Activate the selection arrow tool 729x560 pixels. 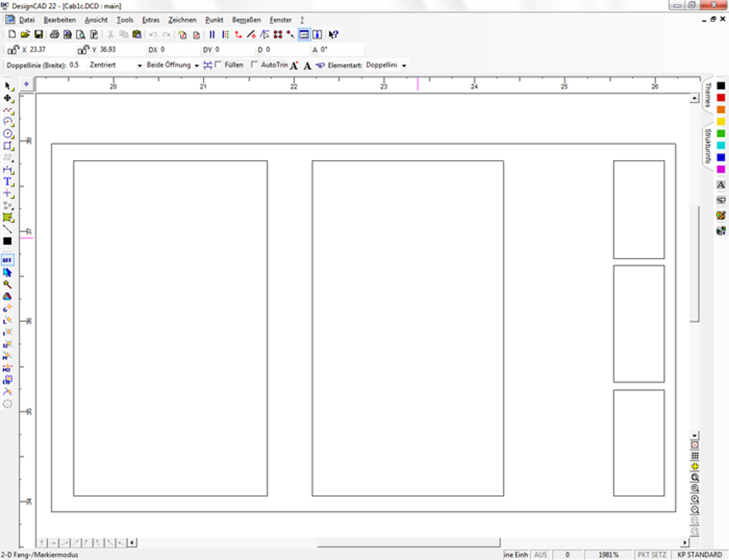click(x=7, y=86)
